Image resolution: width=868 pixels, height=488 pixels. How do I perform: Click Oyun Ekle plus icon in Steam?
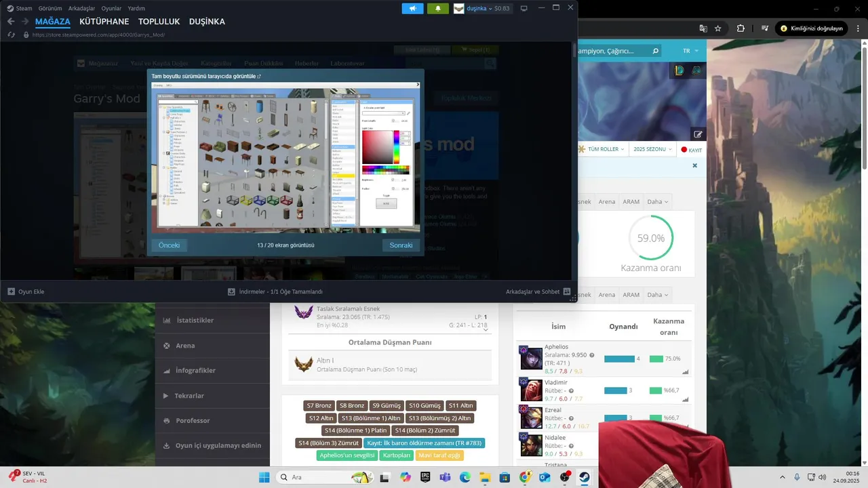coord(11,291)
